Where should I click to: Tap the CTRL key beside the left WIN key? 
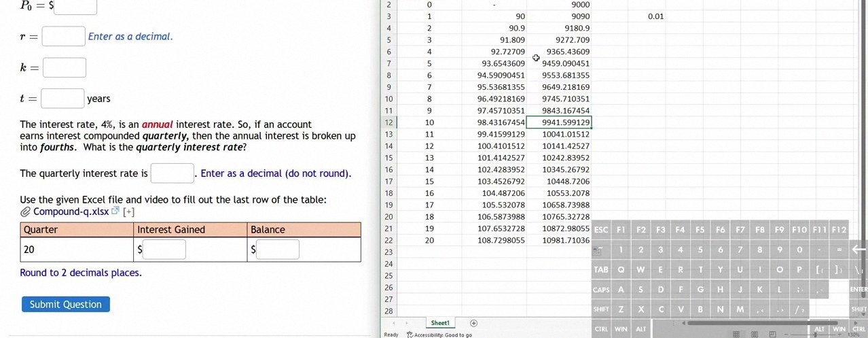coord(601,329)
